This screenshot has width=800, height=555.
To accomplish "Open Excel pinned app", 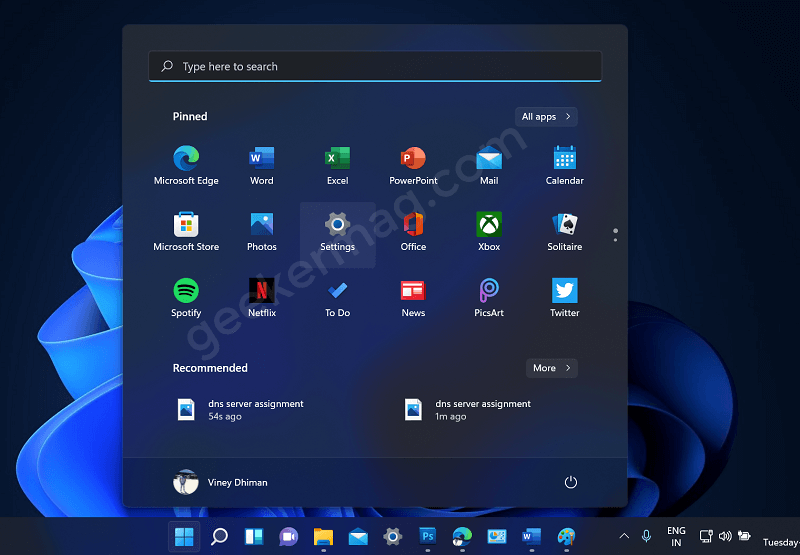I will click(337, 166).
